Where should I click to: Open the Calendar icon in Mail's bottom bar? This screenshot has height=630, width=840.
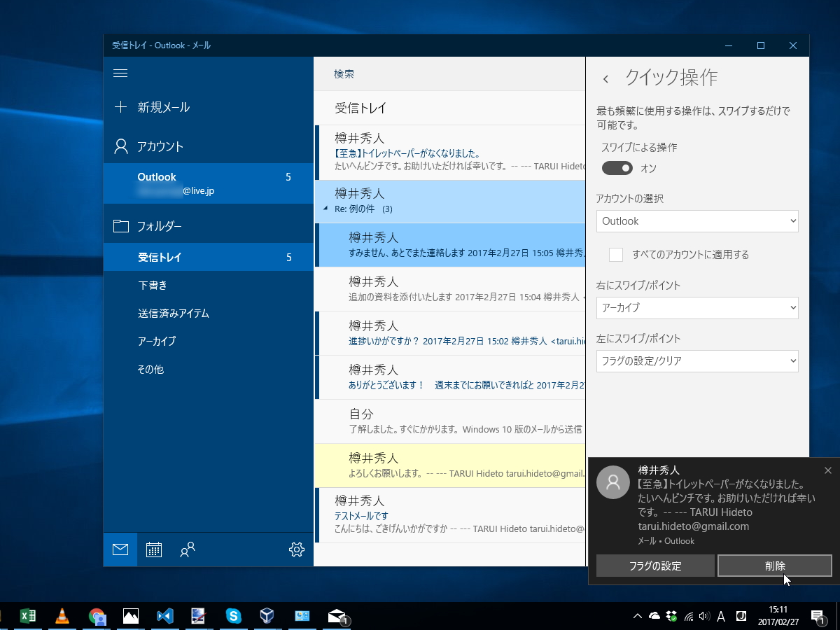(153, 550)
